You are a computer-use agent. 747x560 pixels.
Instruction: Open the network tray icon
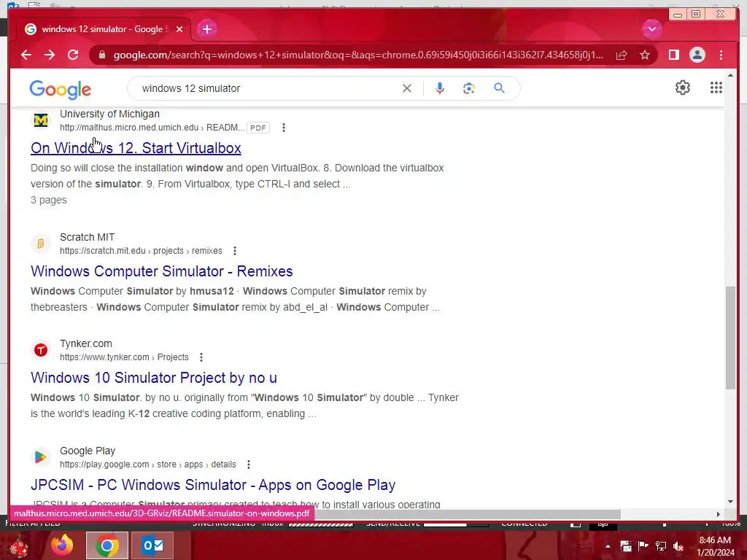coord(661,546)
